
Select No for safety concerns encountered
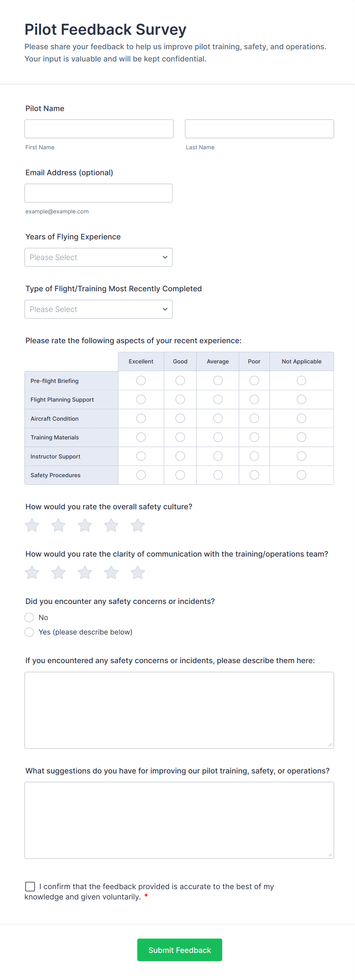(x=29, y=617)
